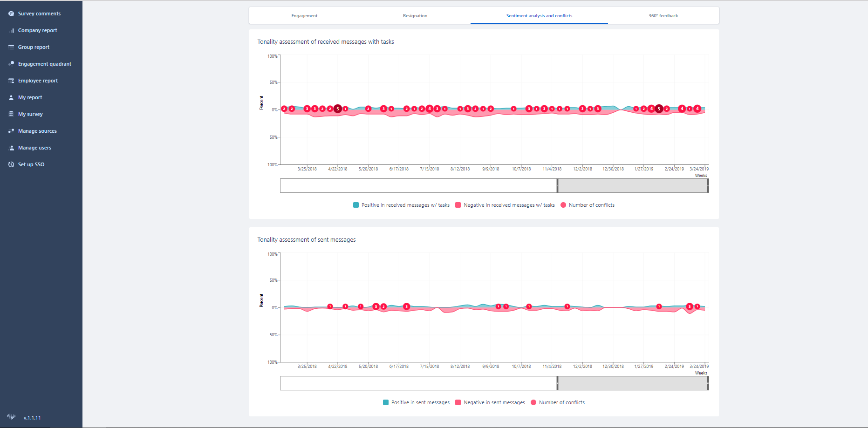Open the My survey page
The width and height of the screenshot is (868, 428).
click(30, 114)
